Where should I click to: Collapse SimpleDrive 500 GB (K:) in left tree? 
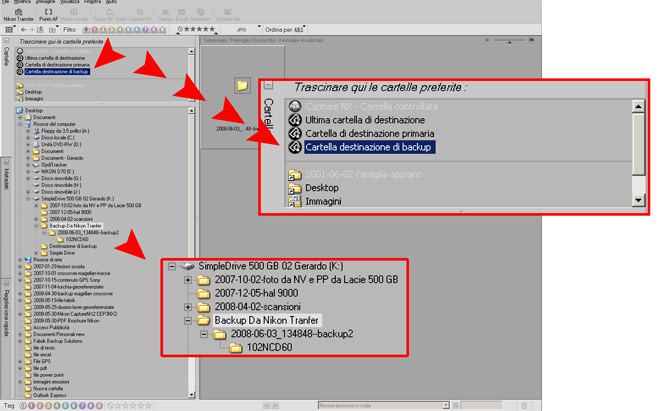tap(28, 198)
